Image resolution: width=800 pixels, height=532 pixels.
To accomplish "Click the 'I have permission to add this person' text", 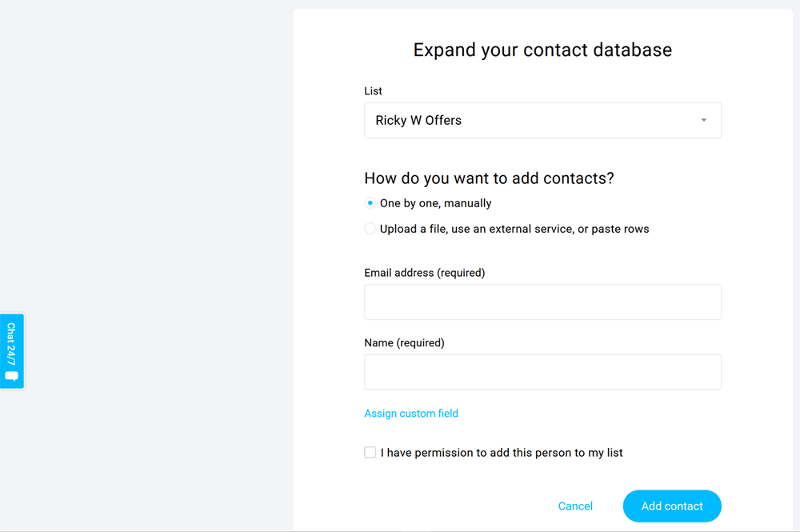I will coord(502,453).
